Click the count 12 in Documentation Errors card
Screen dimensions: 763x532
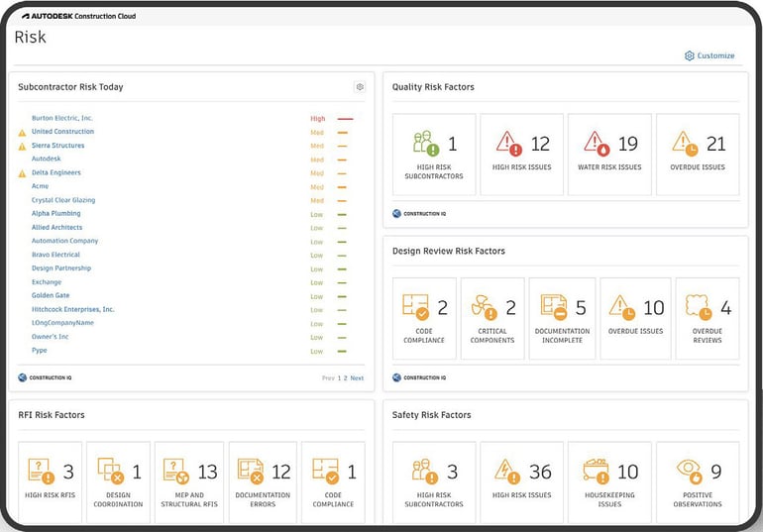pyautogui.click(x=281, y=472)
